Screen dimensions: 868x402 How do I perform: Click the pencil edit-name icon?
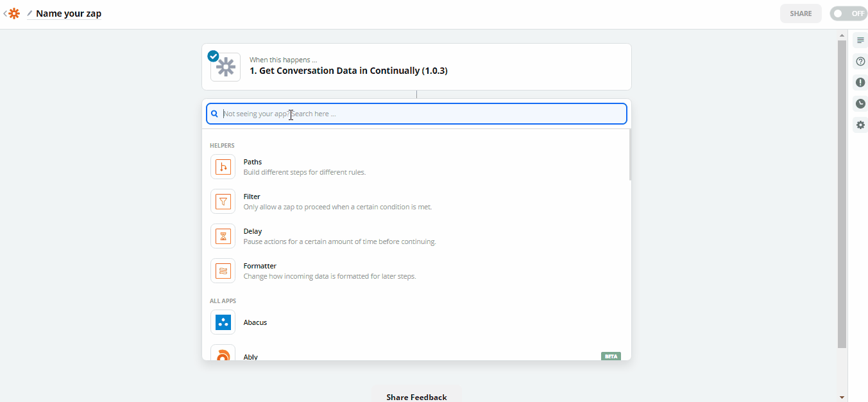[x=30, y=13]
